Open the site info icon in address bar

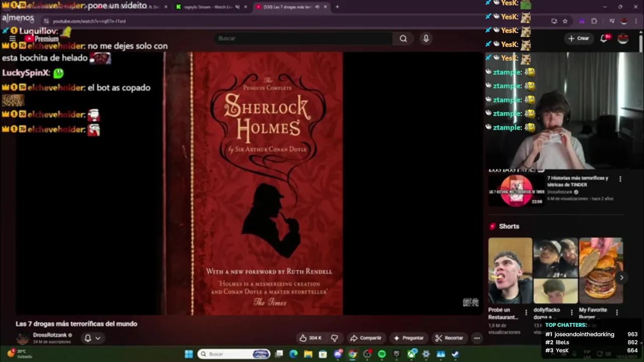coord(46,21)
